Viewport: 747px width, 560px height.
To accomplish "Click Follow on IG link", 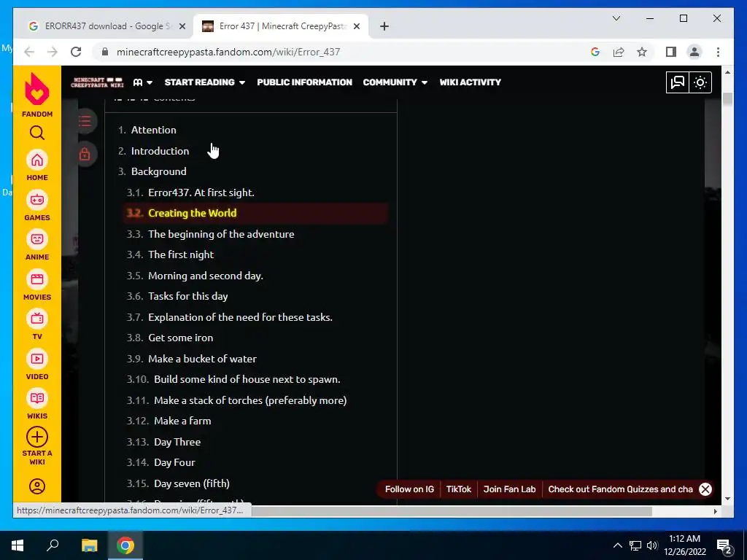I will [409, 489].
